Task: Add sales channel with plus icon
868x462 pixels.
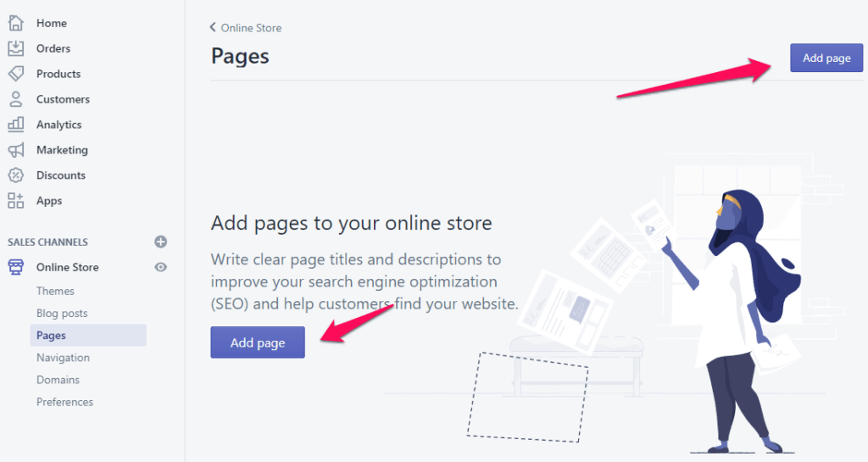Action: [x=161, y=242]
